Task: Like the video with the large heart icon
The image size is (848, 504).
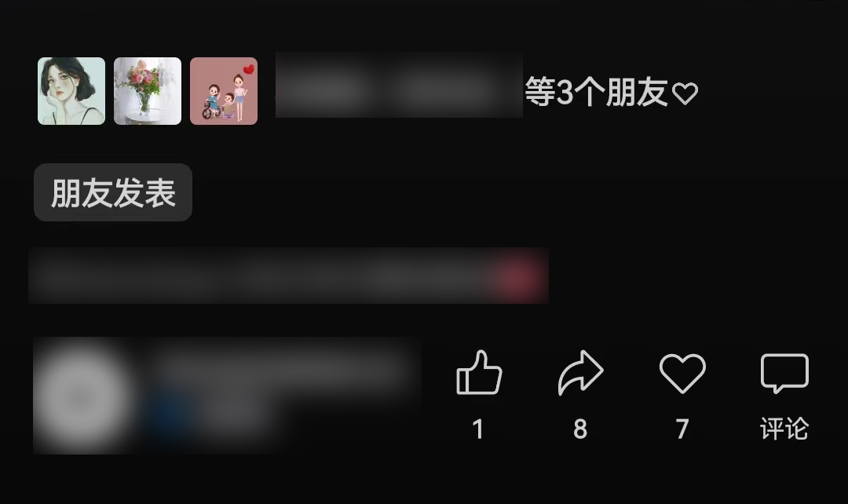Action: [x=682, y=373]
